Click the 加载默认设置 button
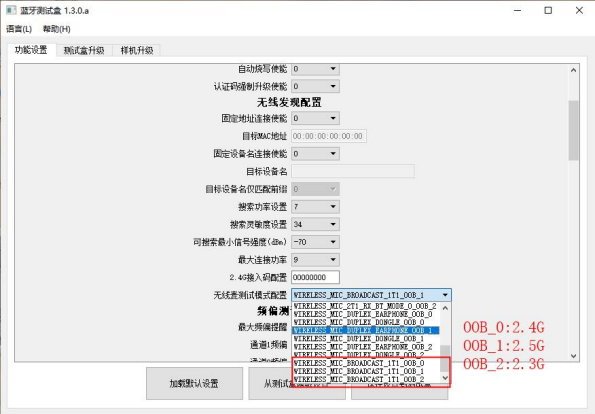Image resolution: width=595 pixels, height=414 pixels. pos(194,383)
